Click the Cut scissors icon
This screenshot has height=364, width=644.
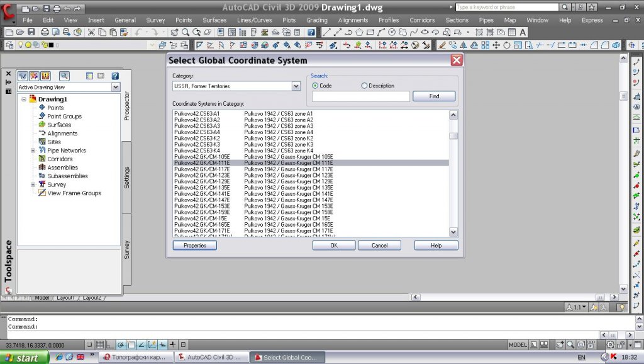[91, 32]
